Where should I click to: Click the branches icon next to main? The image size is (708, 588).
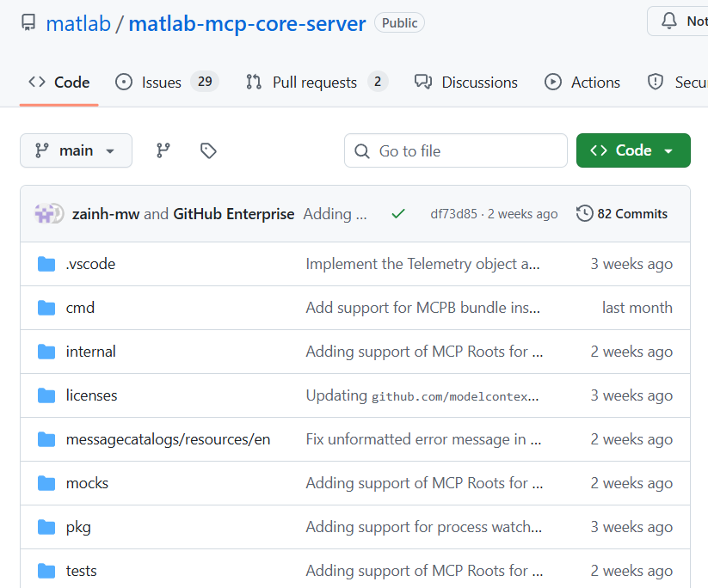[163, 150]
